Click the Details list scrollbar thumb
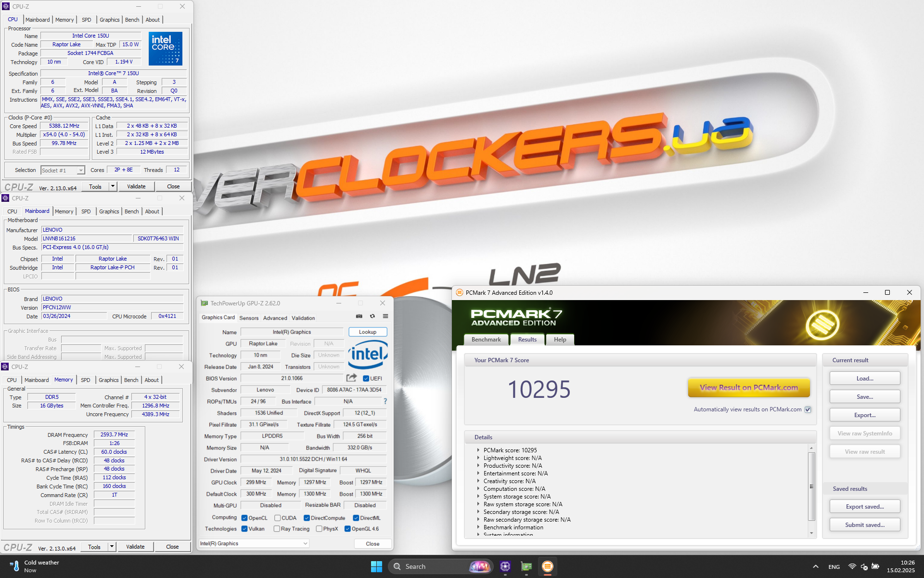 coord(811,486)
